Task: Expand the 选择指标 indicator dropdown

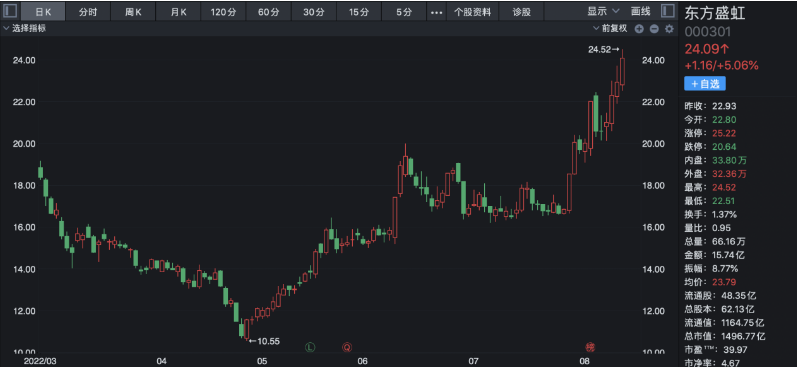Action: (x=25, y=28)
